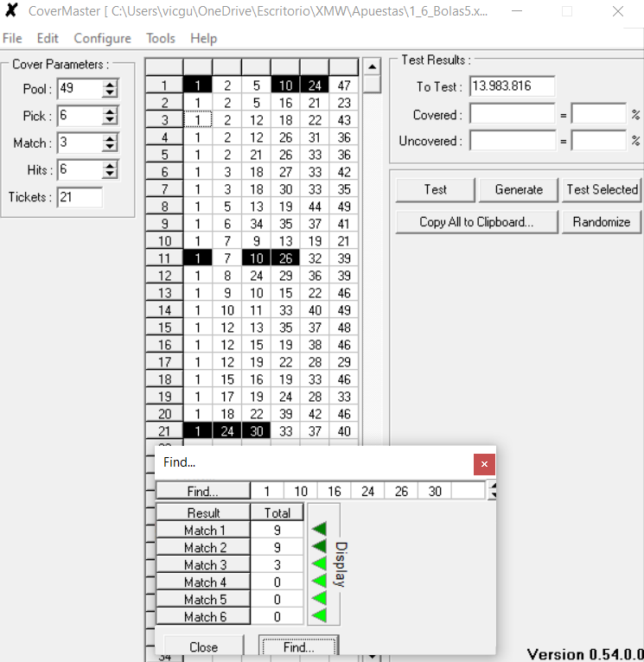Open the Tools menu

161,38
